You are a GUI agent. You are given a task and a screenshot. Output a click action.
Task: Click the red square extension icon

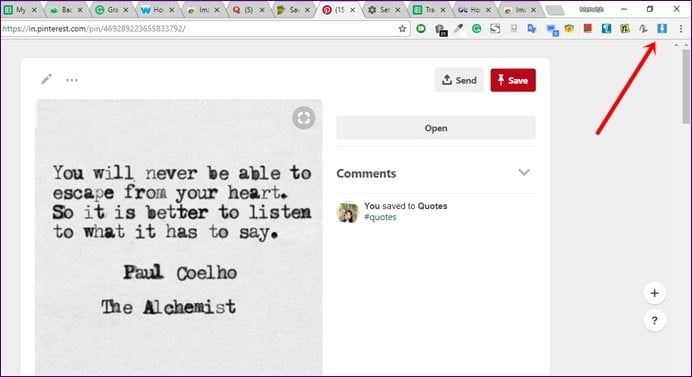pyautogui.click(x=587, y=28)
